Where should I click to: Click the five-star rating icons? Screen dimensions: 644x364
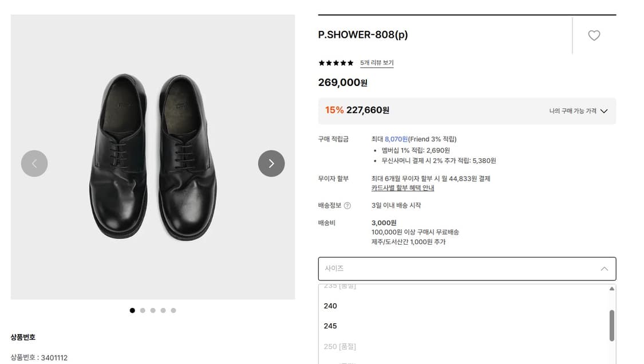point(336,63)
